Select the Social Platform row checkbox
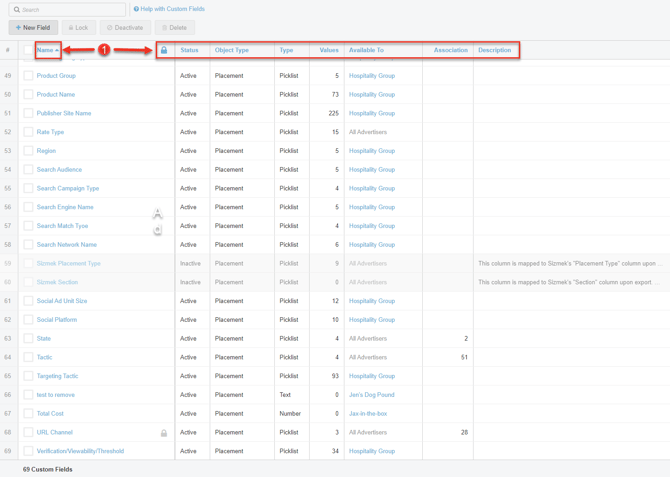The height and width of the screenshot is (477, 670). 28,320
